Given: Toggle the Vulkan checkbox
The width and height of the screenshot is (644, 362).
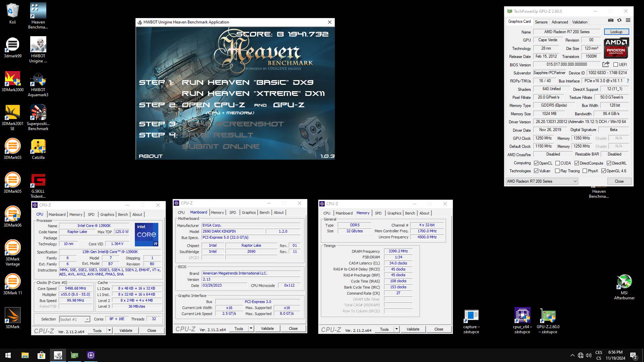Looking at the screenshot, I should point(536,171).
